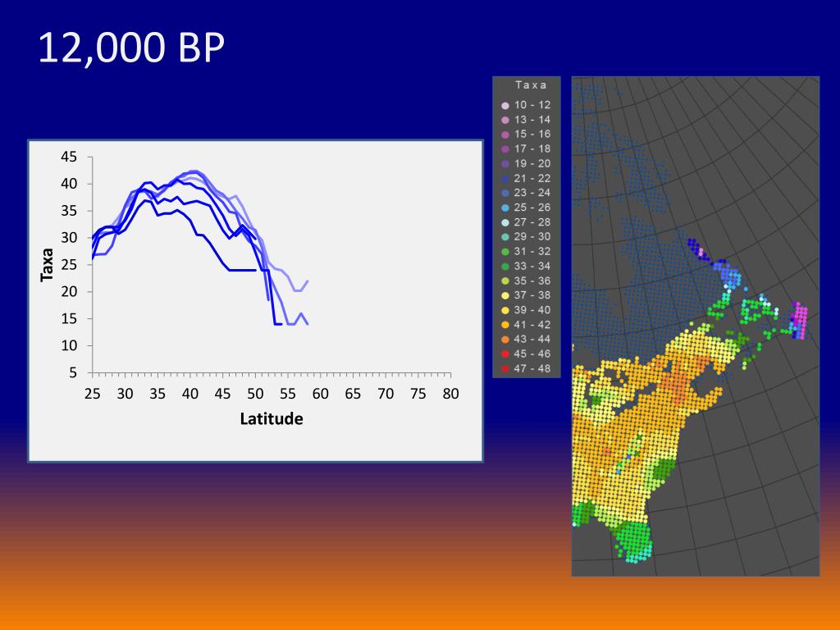The width and height of the screenshot is (840, 630).
Task: Select the 80 tick label on the latitude axis
Action: (x=450, y=393)
